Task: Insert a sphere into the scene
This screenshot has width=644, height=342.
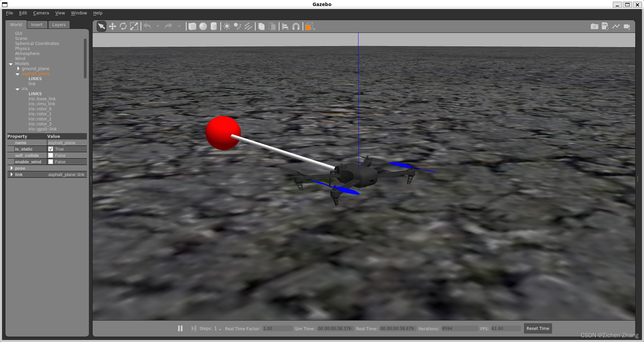Action: tap(203, 26)
